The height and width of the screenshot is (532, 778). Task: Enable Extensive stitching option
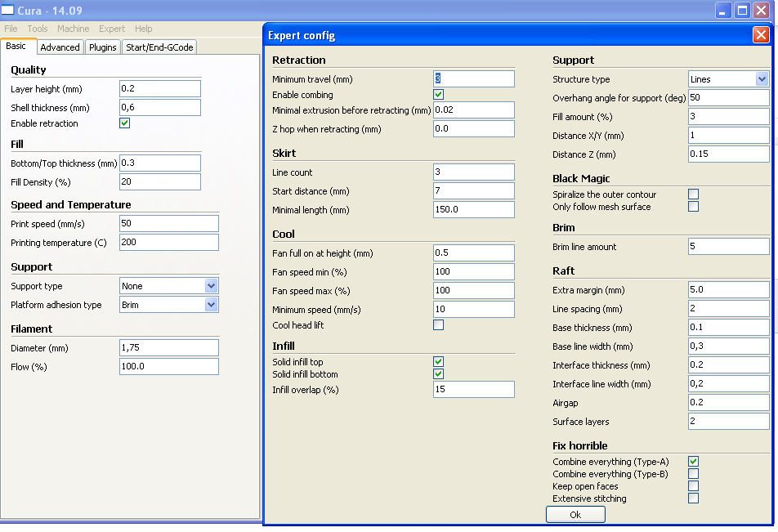point(694,498)
